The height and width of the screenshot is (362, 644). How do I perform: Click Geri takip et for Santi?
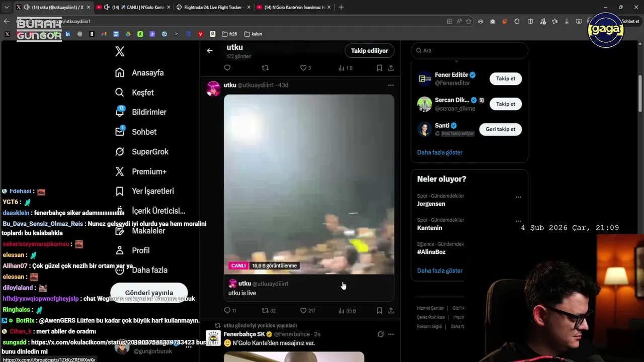[501, 129]
